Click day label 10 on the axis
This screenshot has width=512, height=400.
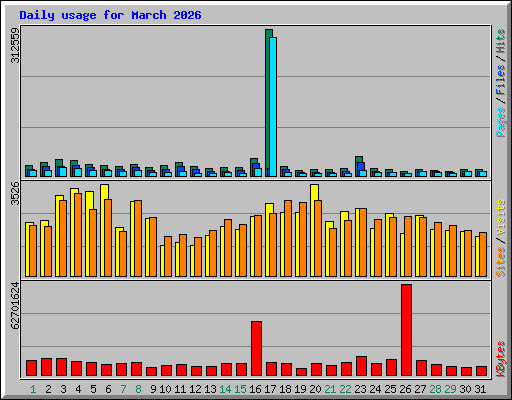pos(165,389)
